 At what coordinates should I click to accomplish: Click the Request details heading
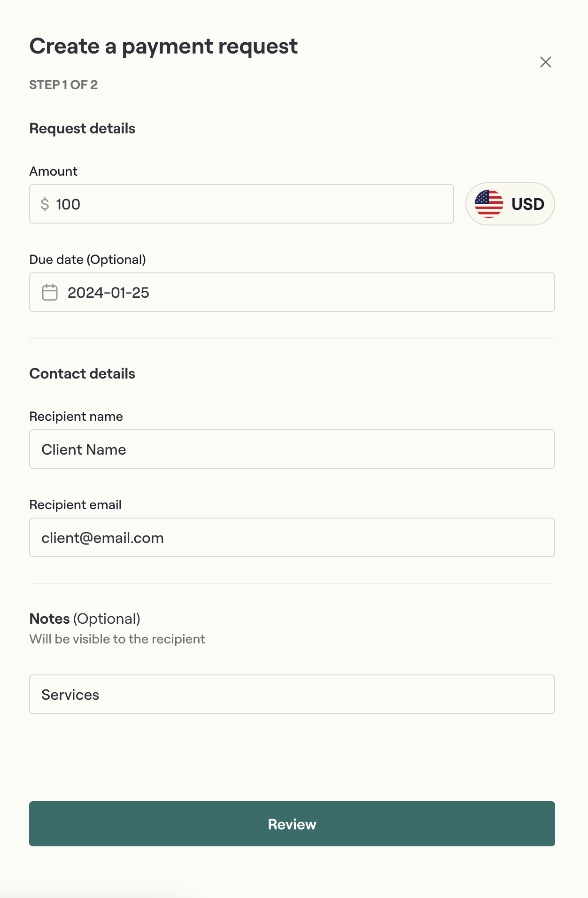(x=82, y=129)
